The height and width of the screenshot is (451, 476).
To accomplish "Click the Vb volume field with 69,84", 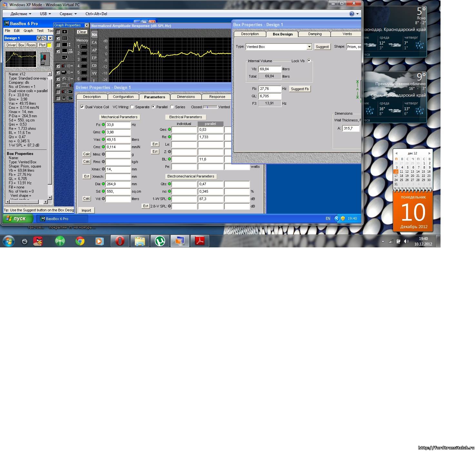I will (270, 69).
